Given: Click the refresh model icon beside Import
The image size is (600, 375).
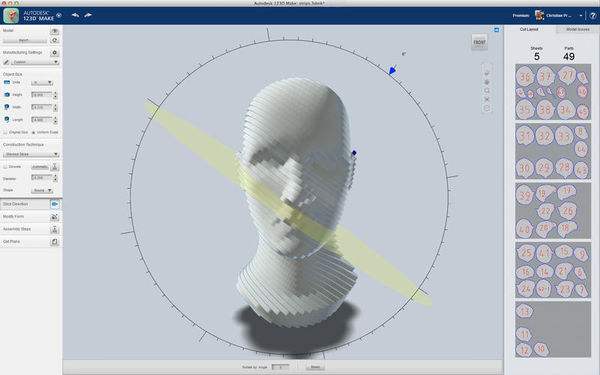Looking at the screenshot, I should point(54,40).
